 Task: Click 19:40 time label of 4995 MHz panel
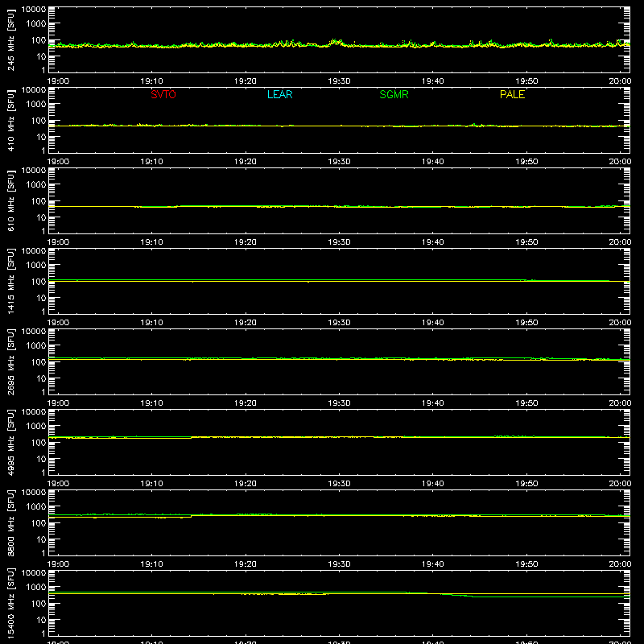(x=433, y=484)
